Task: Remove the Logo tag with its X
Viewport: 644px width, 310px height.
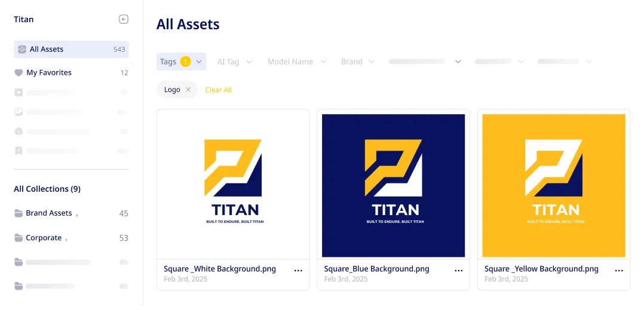Action: click(188, 90)
